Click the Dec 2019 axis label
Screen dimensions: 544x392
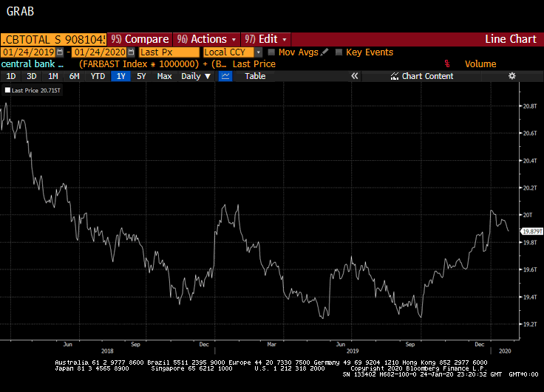(480, 344)
